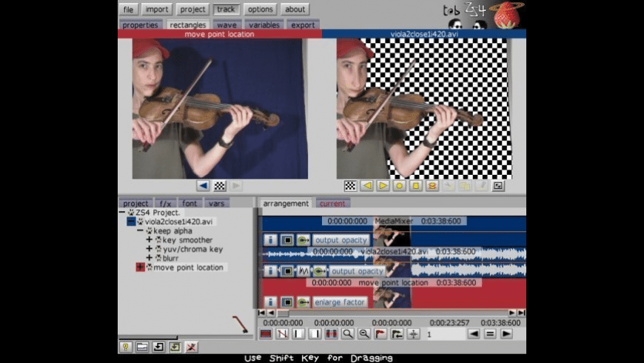Click the info icon on viola2close1i420.avi track
This screenshot has width=644, height=363.
pyautogui.click(x=270, y=271)
